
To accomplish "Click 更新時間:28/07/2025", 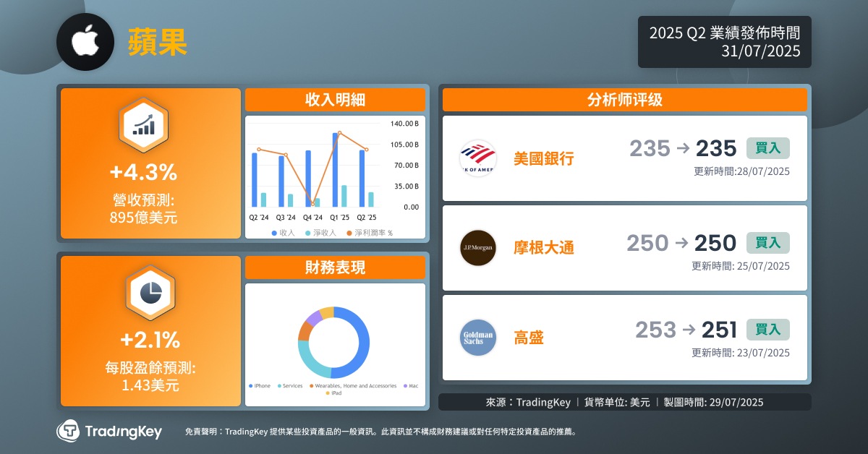I will [741, 171].
